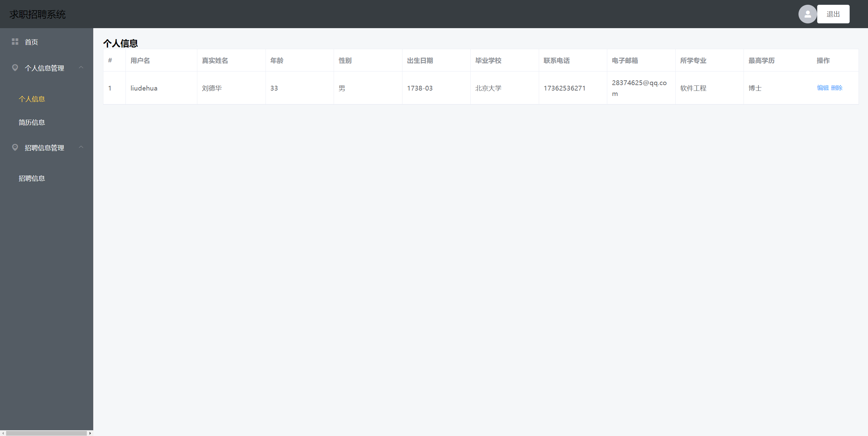This screenshot has width=868, height=436.
Task: Open 简历信息 in the sidebar
Action: click(32, 122)
